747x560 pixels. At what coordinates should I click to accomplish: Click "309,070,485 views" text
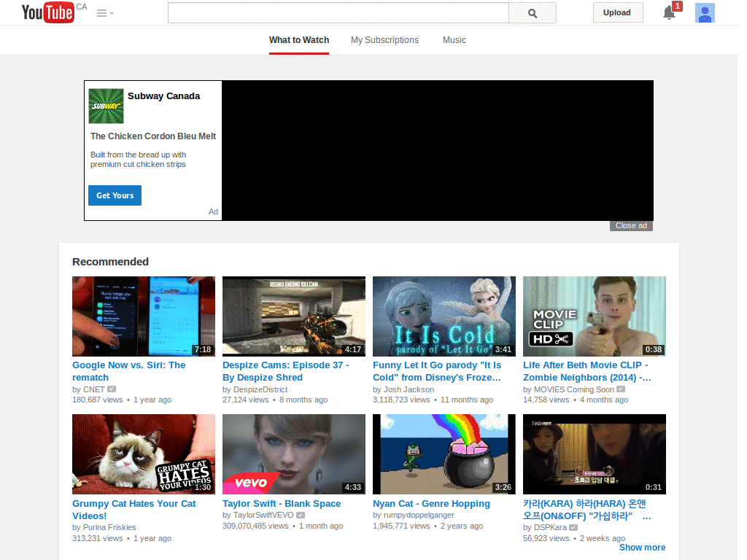pyautogui.click(x=255, y=526)
